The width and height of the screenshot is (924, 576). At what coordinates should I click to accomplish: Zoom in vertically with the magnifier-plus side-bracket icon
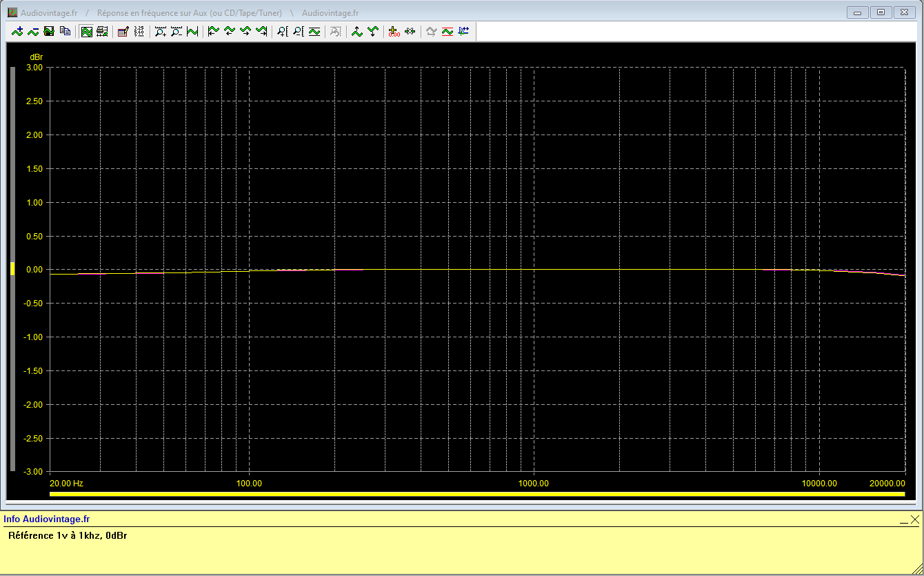click(x=282, y=31)
